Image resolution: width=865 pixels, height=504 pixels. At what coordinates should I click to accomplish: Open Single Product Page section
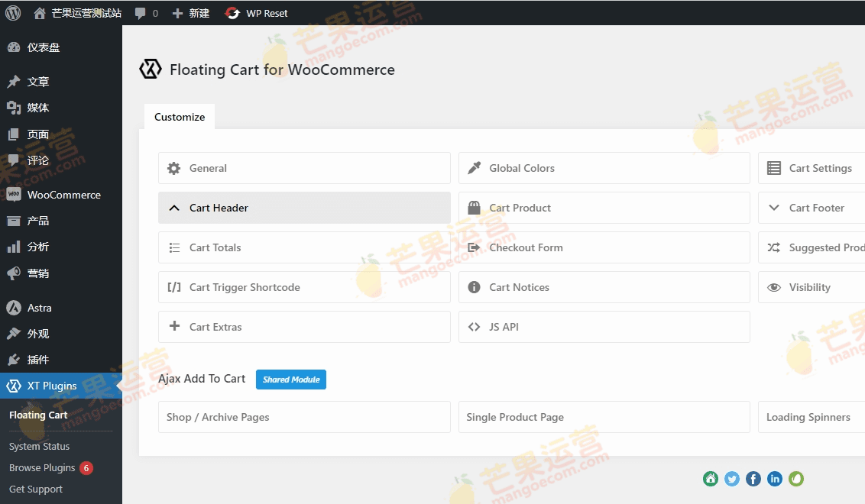click(x=604, y=418)
